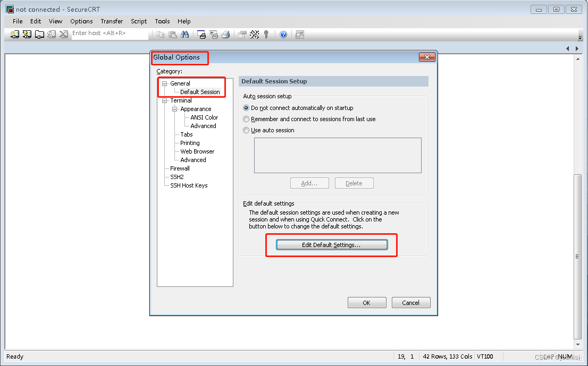
Task: Click the Find binoculars icon
Action: 184,35
